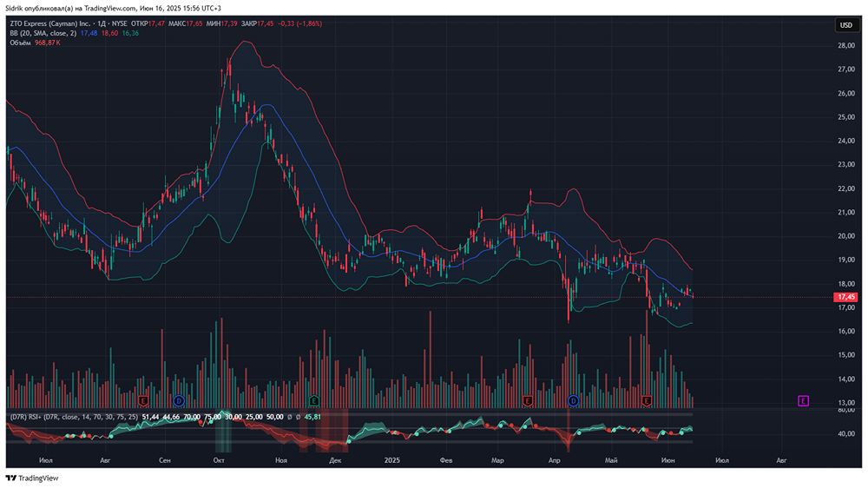Click the Дек date axis label
Image resolution: width=868 pixels, height=488 pixels.
pyautogui.click(x=335, y=460)
